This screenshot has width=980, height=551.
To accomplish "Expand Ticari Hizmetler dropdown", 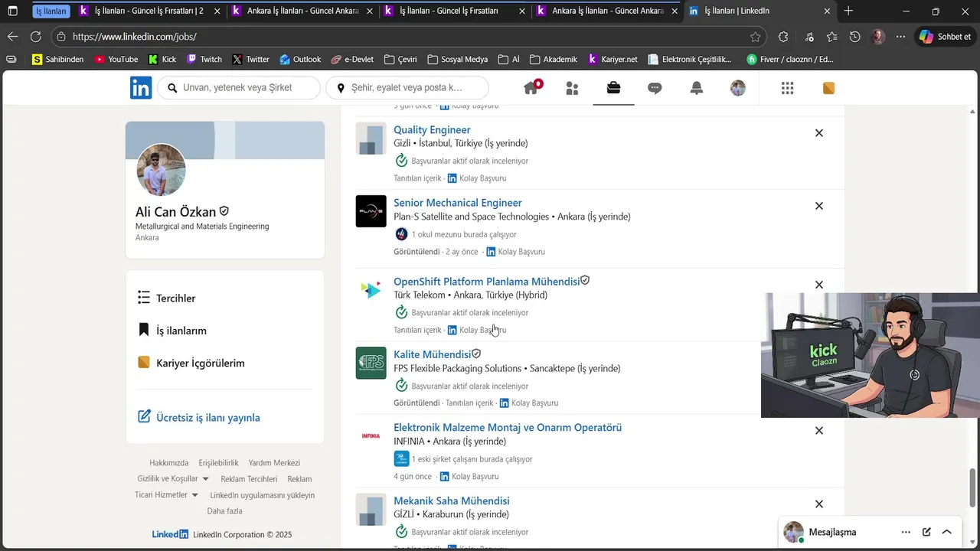I will click(x=167, y=495).
